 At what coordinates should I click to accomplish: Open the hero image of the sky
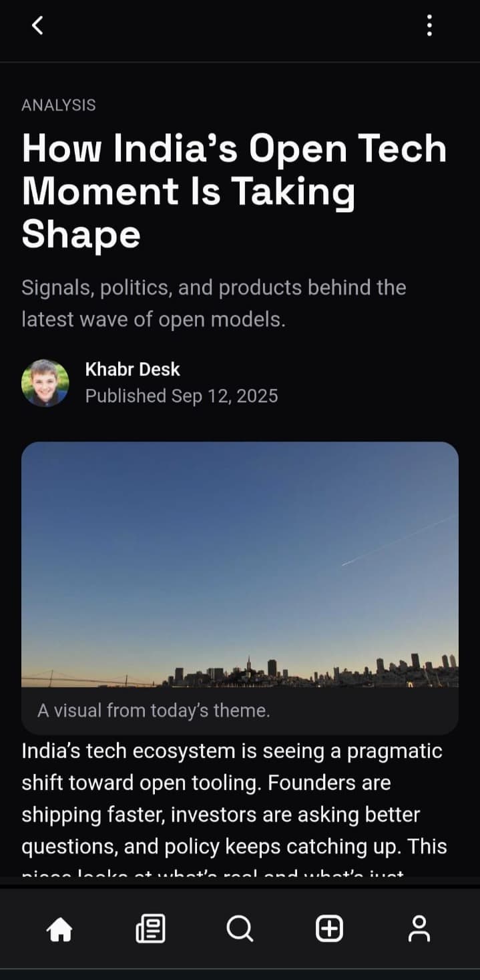(x=240, y=564)
